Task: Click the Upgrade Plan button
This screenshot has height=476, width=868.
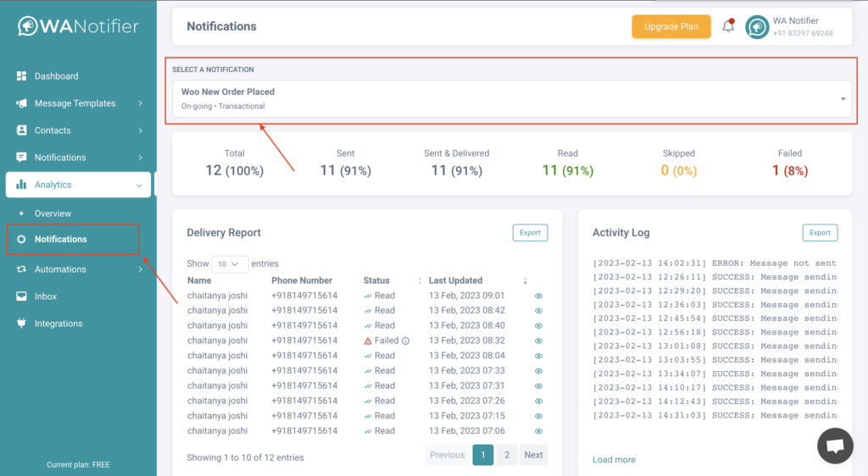Action: [x=671, y=26]
